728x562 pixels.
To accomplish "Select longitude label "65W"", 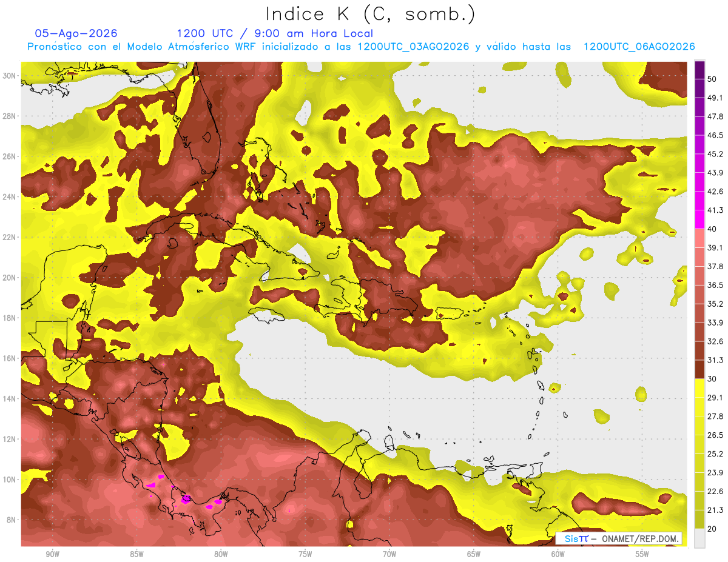I will 474,554.
